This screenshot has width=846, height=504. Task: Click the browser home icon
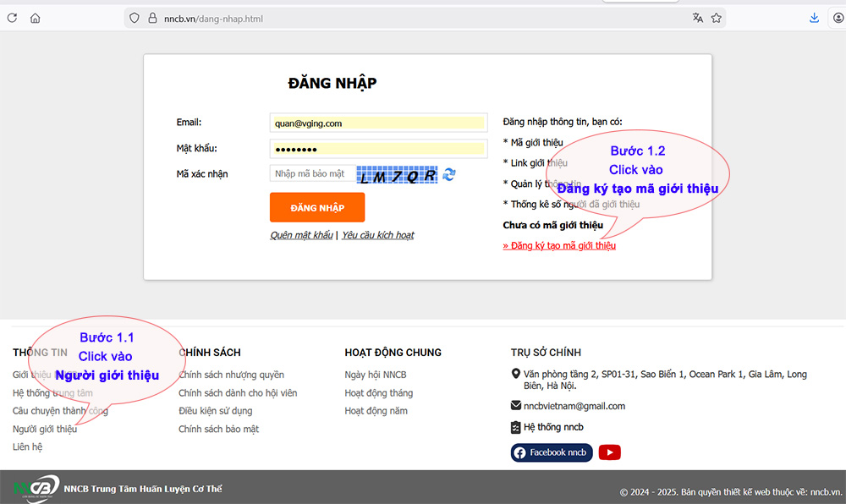pos(35,18)
